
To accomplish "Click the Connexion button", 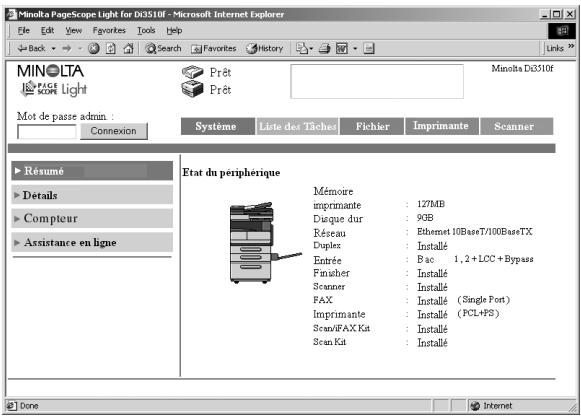I will pos(114,131).
